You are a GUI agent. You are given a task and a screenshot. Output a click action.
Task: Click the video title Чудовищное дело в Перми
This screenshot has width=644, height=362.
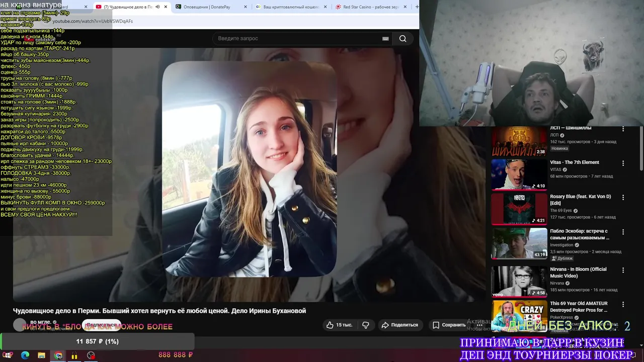pyautogui.click(x=159, y=311)
